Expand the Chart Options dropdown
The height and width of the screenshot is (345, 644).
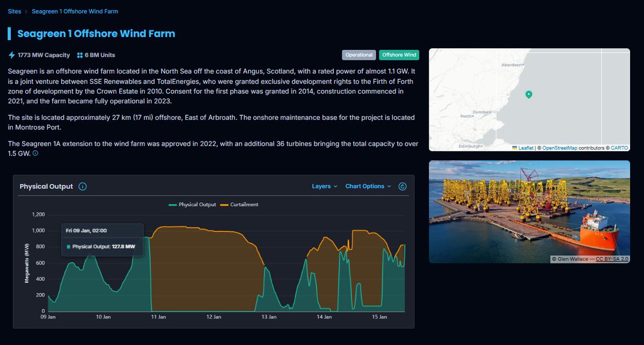coord(368,186)
